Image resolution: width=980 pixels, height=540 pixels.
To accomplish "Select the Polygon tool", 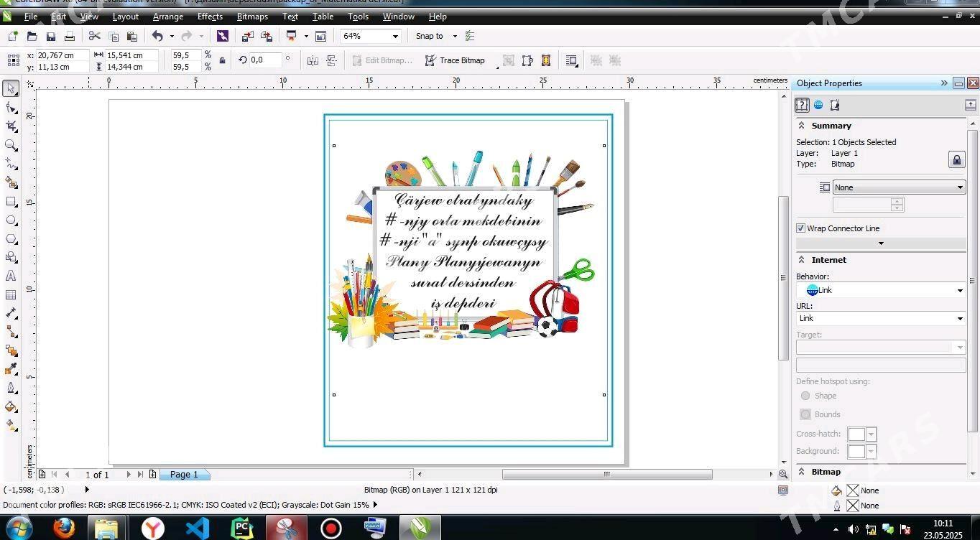I will coord(11,239).
